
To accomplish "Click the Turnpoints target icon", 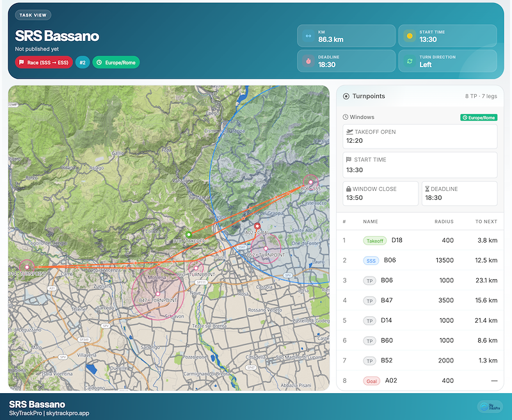I will (346, 96).
